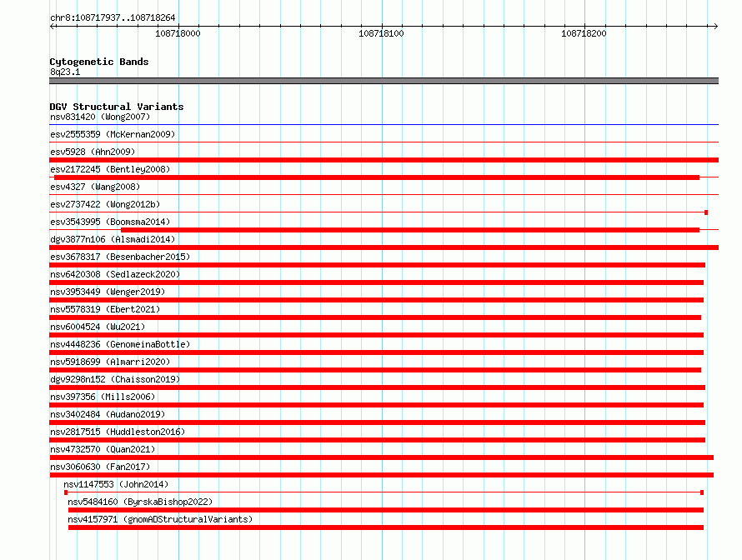Open variant nsv397356 (Mills2006)
The width and height of the screenshot is (742, 560).
(x=103, y=397)
